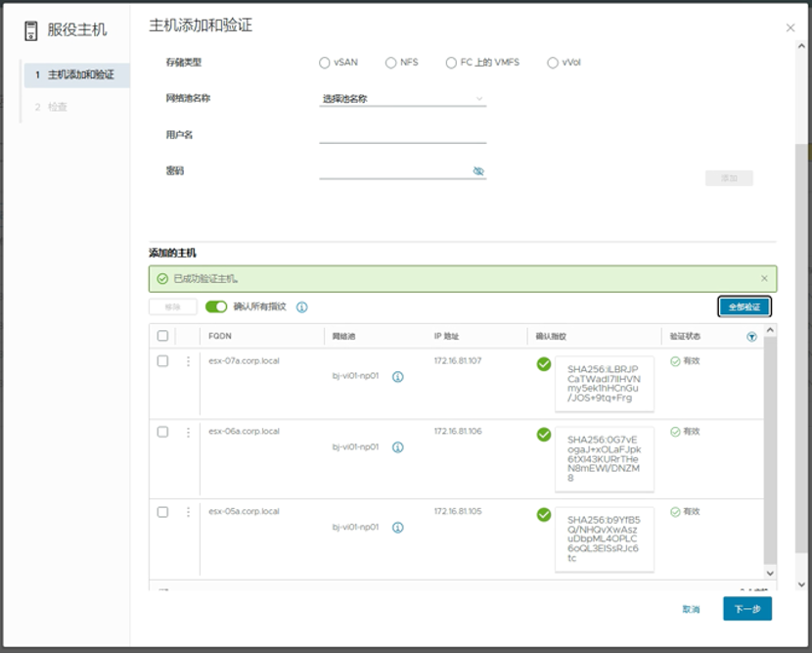812x654 pixels.
Task: Click the esx-06a.corp.local FQDN cell
Action: 244,431
